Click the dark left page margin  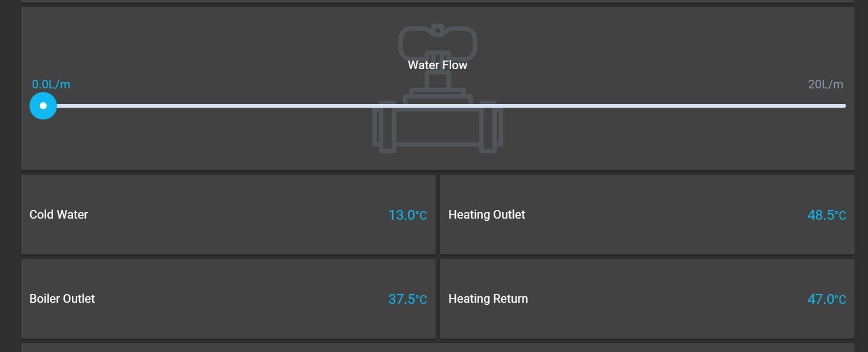[x=10, y=177]
